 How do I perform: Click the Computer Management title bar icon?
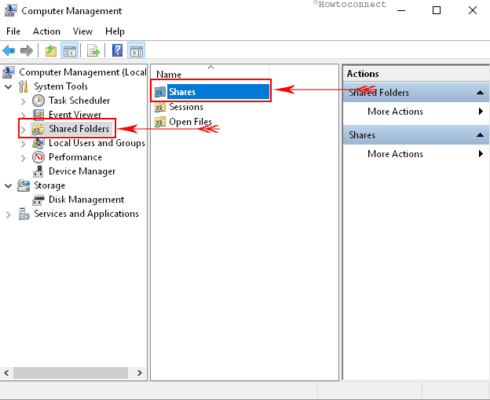click(x=10, y=11)
